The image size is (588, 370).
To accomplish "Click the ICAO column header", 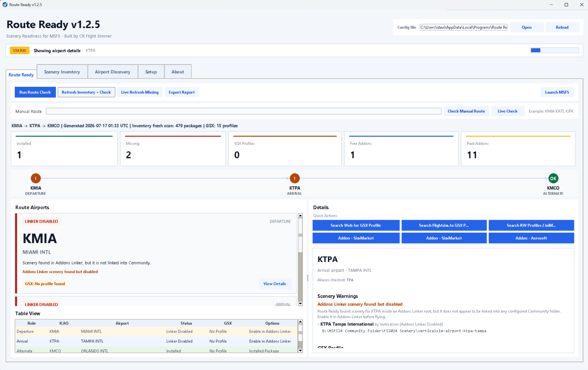I will [x=64, y=323].
